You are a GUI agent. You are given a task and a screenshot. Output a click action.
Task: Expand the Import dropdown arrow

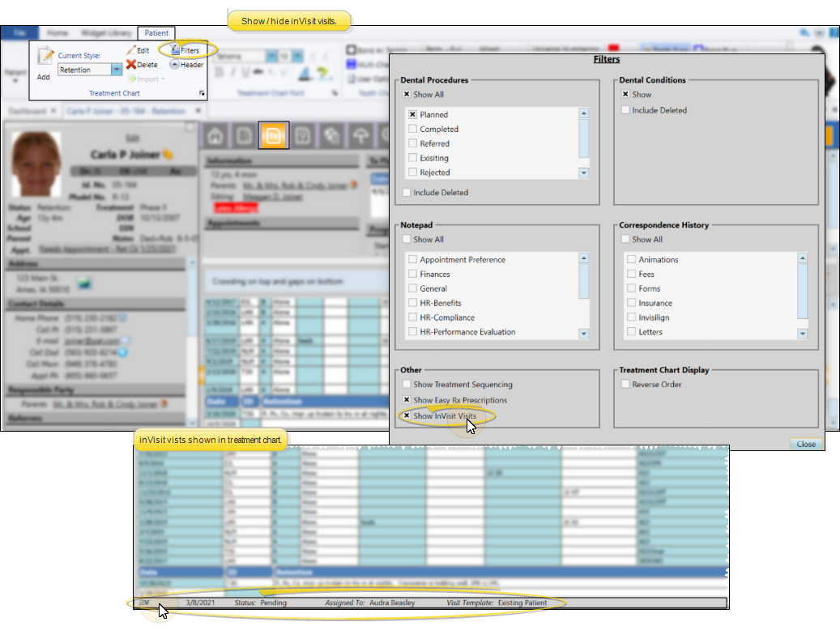click(x=163, y=79)
